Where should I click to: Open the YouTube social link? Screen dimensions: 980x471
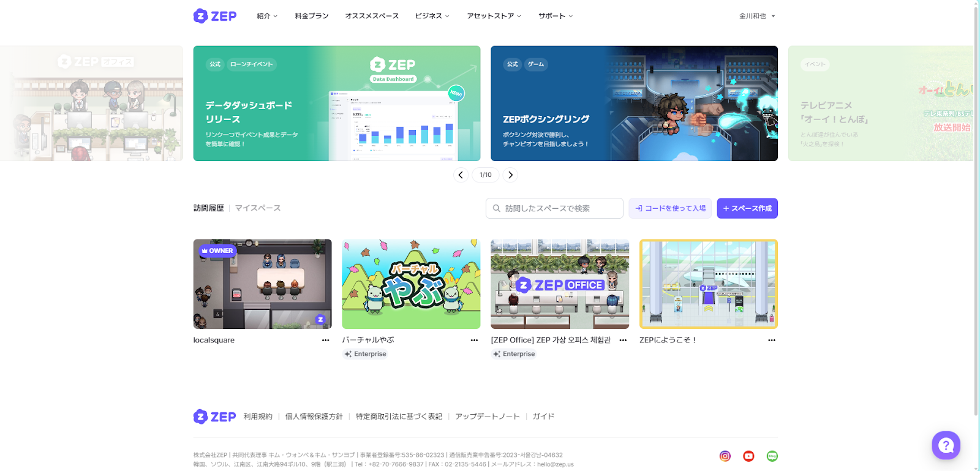pos(748,456)
